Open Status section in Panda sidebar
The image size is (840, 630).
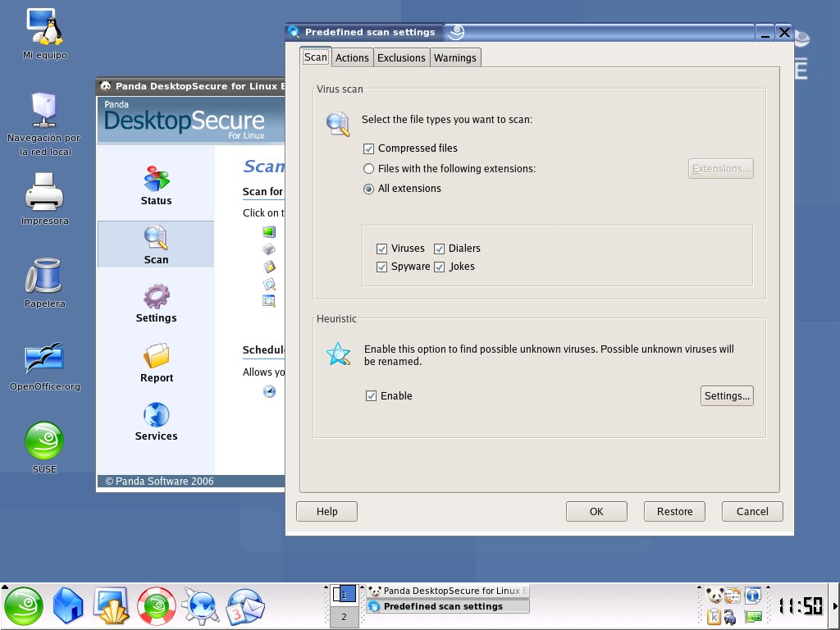pyautogui.click(x=156, y=186)
